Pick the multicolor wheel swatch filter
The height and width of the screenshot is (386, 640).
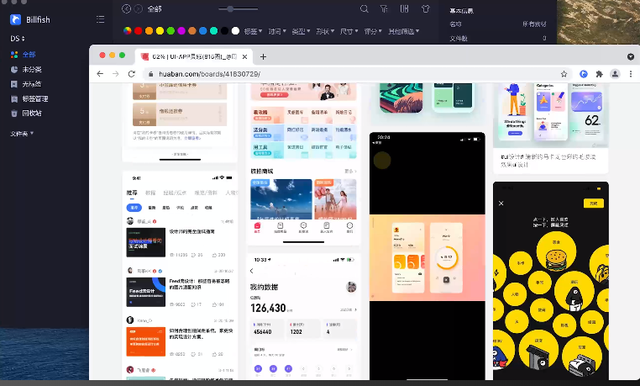tap(127, 31)
